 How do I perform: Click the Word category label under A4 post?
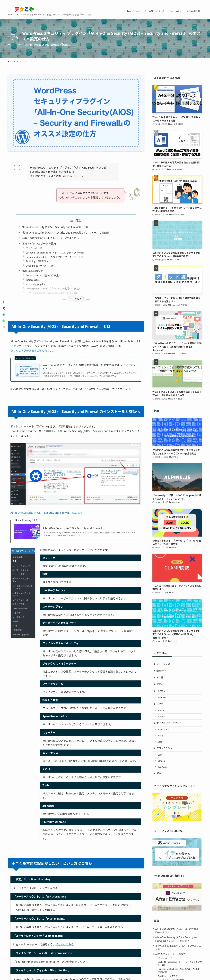172,124
